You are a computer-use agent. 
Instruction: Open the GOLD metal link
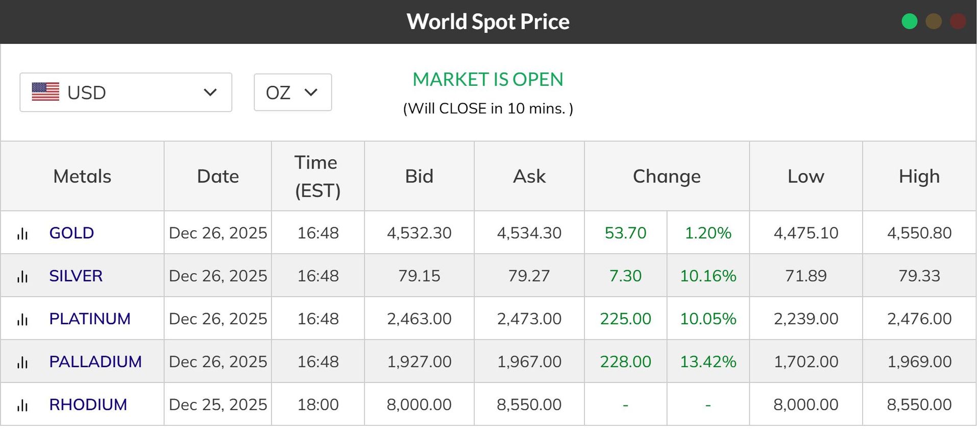coord(71,233)
